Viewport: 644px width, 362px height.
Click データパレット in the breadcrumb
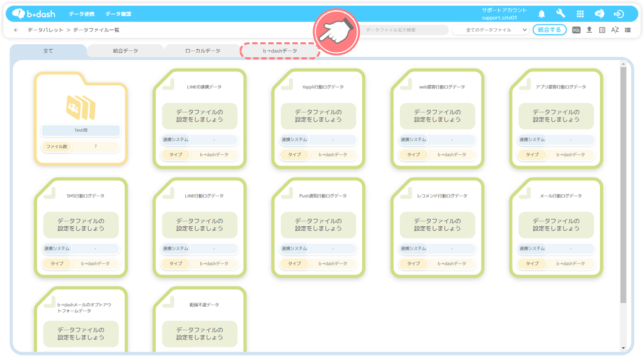pyautogui.click(x=45, y=30)
